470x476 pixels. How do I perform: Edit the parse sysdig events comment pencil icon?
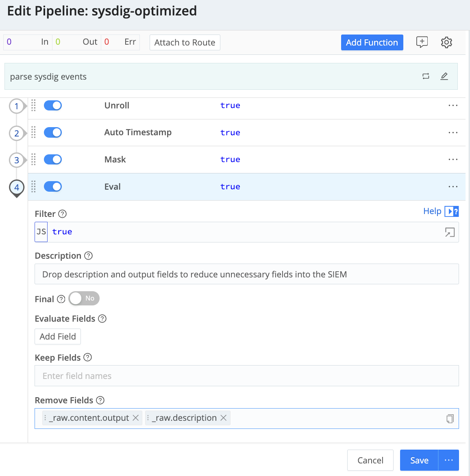(444, 76)
